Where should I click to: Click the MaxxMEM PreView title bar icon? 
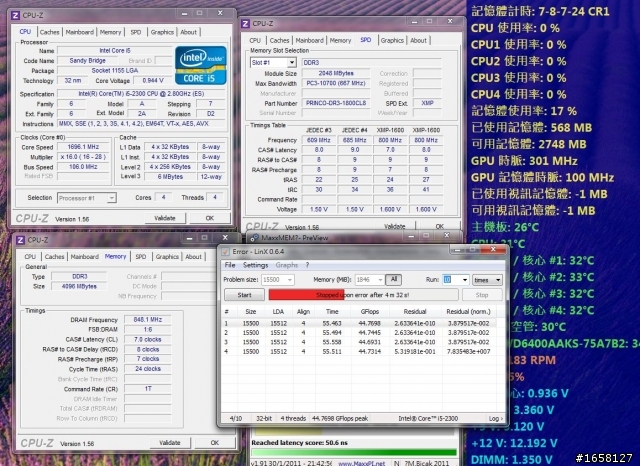(254, 237)
